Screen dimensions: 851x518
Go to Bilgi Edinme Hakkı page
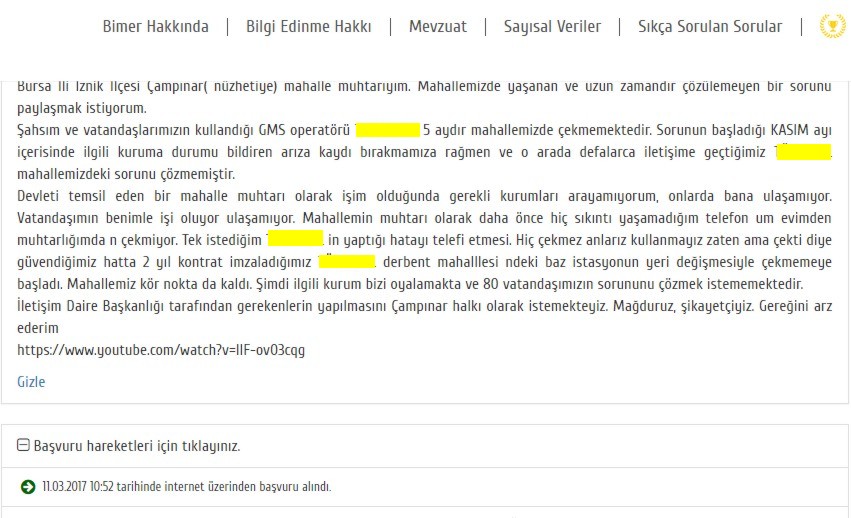[308, 26]
